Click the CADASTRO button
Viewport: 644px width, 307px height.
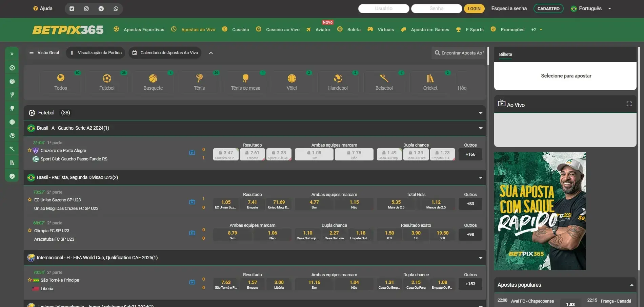[x=548, y=8]
